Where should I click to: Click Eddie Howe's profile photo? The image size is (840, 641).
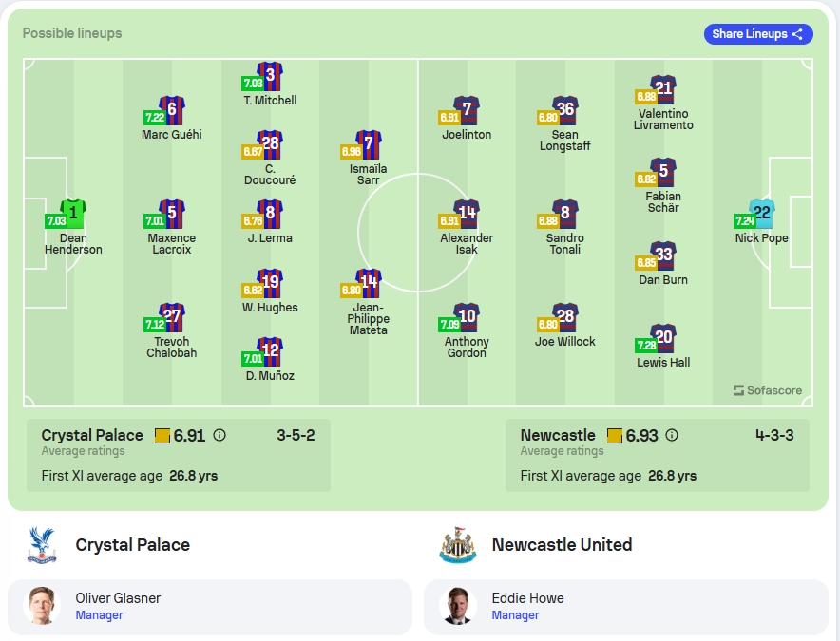coord(458,606)
